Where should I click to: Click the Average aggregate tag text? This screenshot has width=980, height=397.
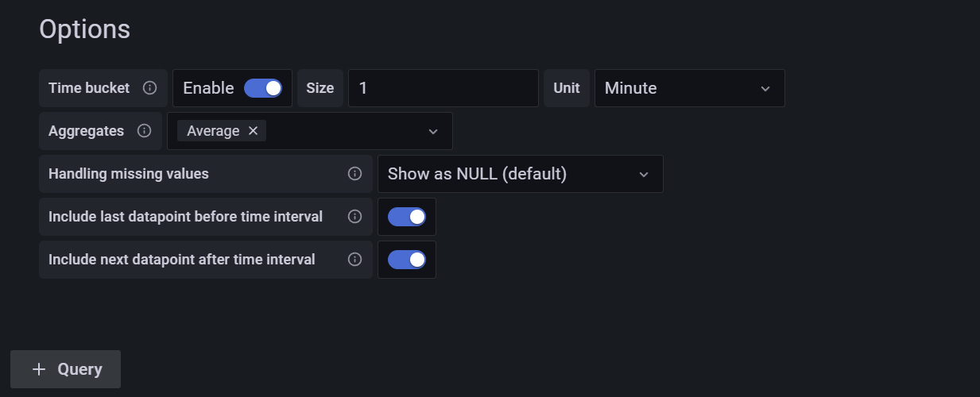tap(213, 131)
